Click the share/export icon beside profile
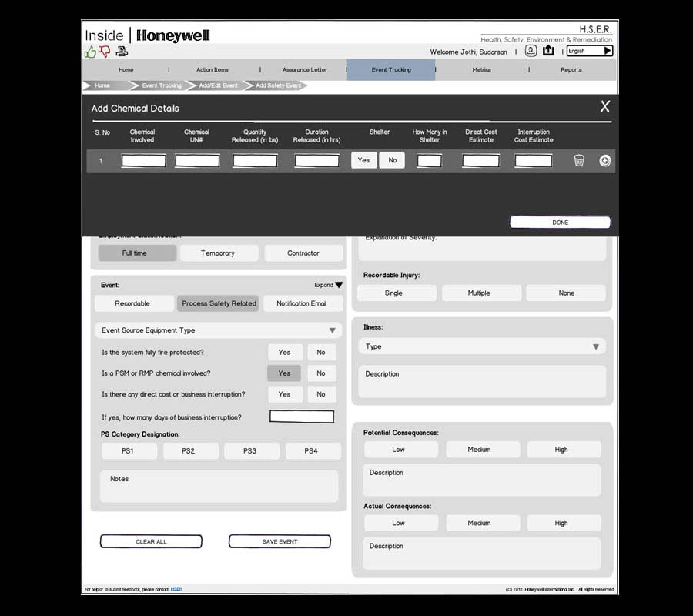This screenshot has width=693, height=616. (548, 51)
